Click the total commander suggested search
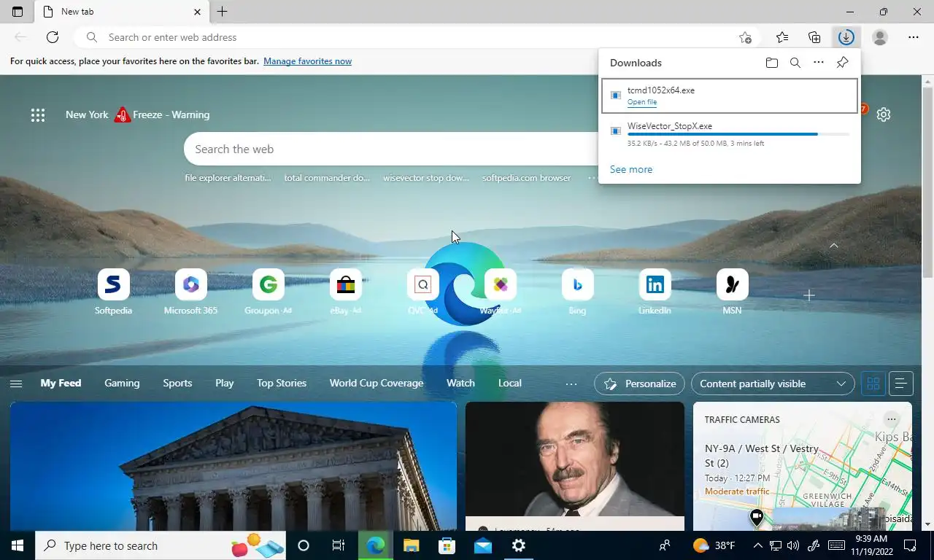Viewport: 934px width, 560px height. (327, 178)
